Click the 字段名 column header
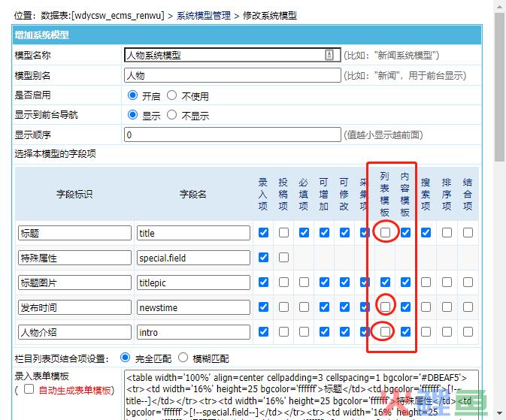 192,194
